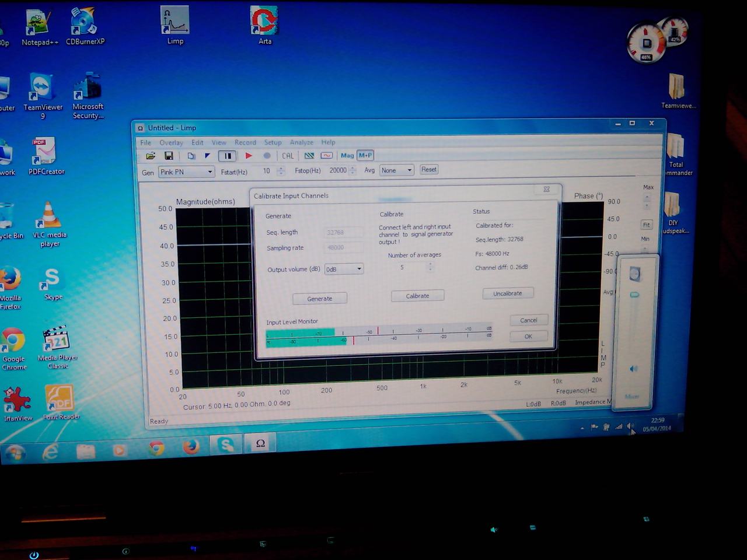
Task: Click the Save floppy disk icon
Action: (x=169, y=156)
